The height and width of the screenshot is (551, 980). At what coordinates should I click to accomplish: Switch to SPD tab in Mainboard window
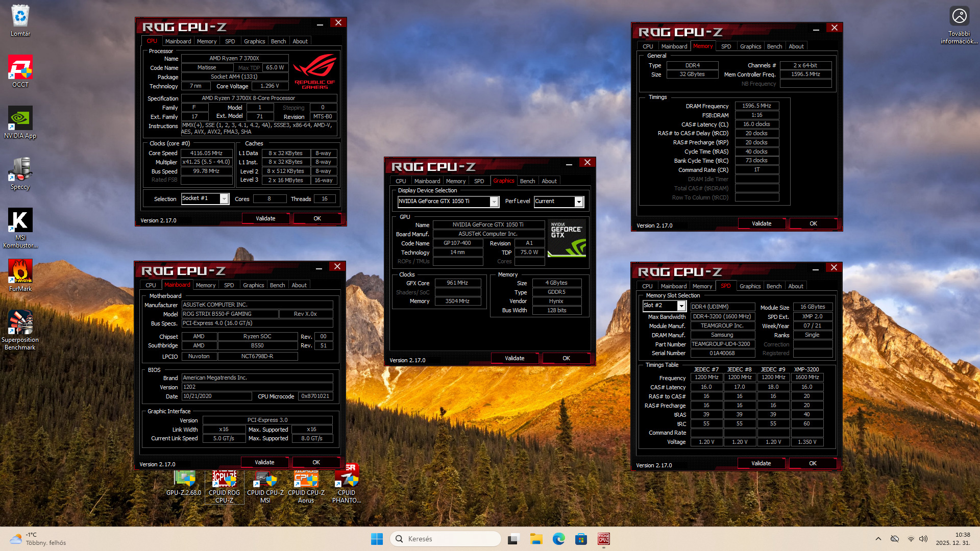pyautogui.click(x=229, y=285)
